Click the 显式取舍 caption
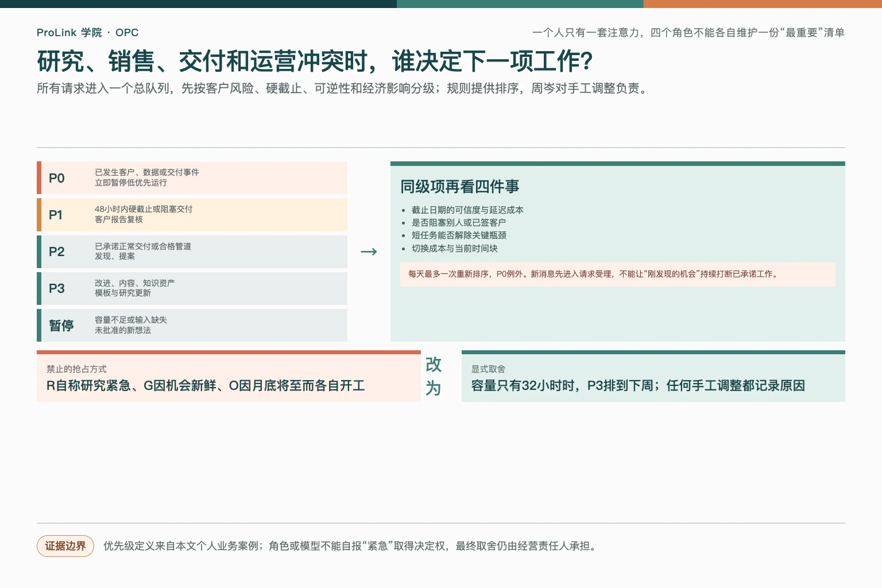The width and height of the screenshot is (882, 588). point(488,369)
